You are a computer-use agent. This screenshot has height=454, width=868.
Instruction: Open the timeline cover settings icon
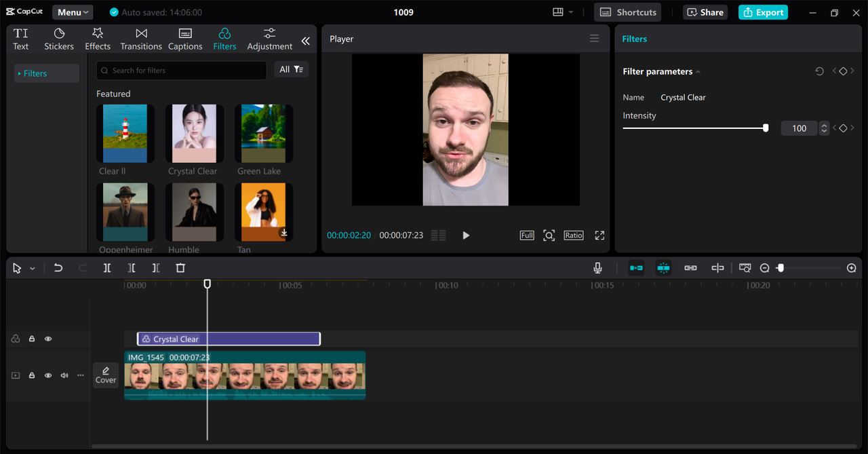pyautogui.click(x=745, y=268)
